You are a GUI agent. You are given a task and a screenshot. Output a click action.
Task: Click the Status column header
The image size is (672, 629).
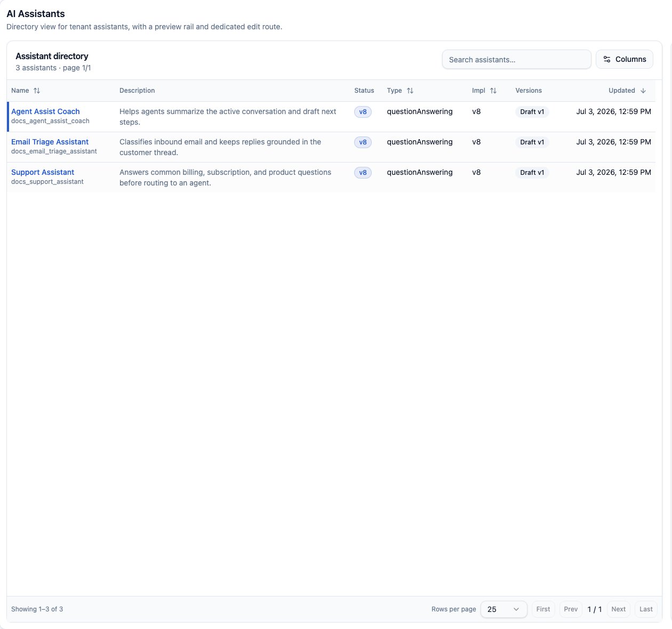click(x=364, y=91)
